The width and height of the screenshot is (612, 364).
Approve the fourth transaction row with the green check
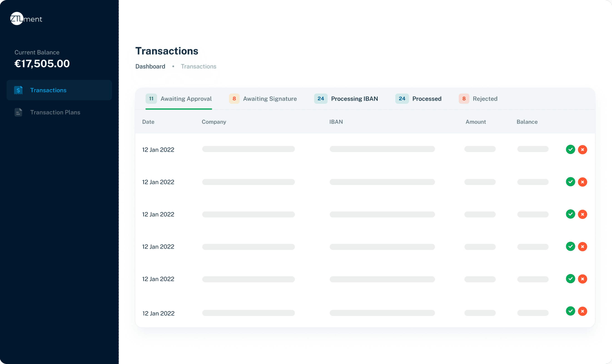click(570, 246)
